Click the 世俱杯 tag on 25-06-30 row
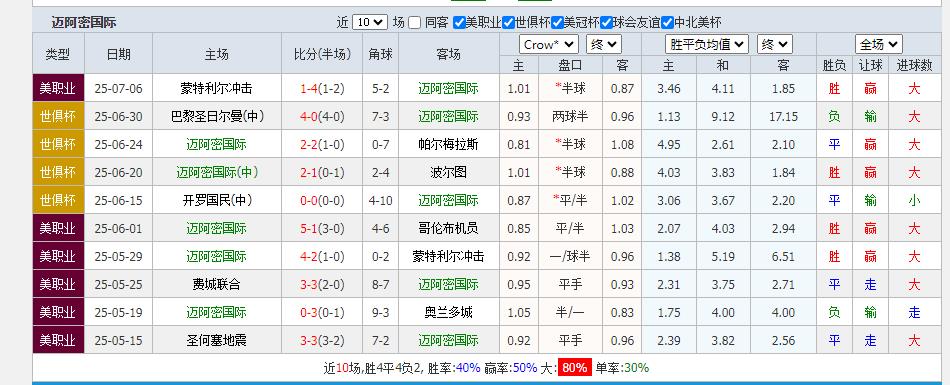The height and width of the screenshot is (385, 950). click(58, 116)
